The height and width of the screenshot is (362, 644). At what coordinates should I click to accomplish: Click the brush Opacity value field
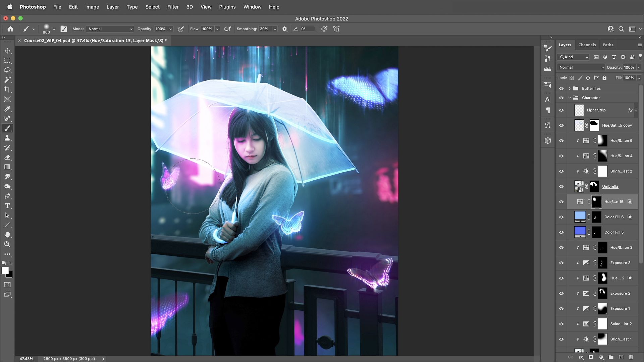160,29
